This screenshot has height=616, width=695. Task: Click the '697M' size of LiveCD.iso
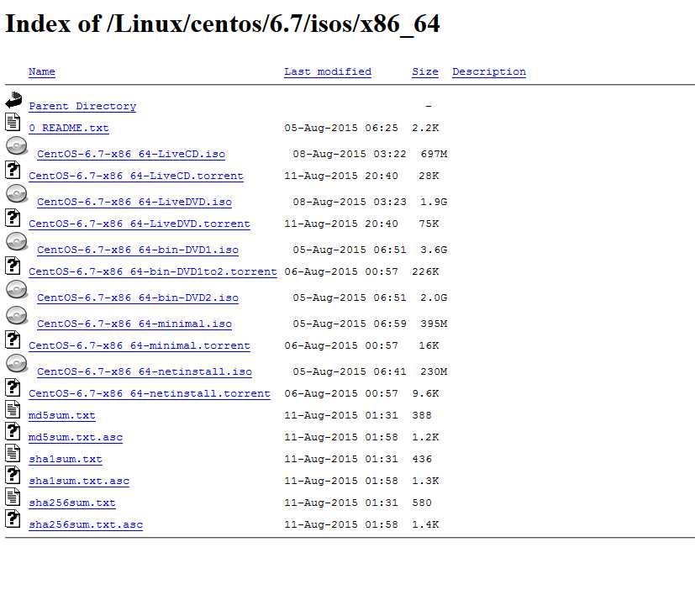point(434,155)
